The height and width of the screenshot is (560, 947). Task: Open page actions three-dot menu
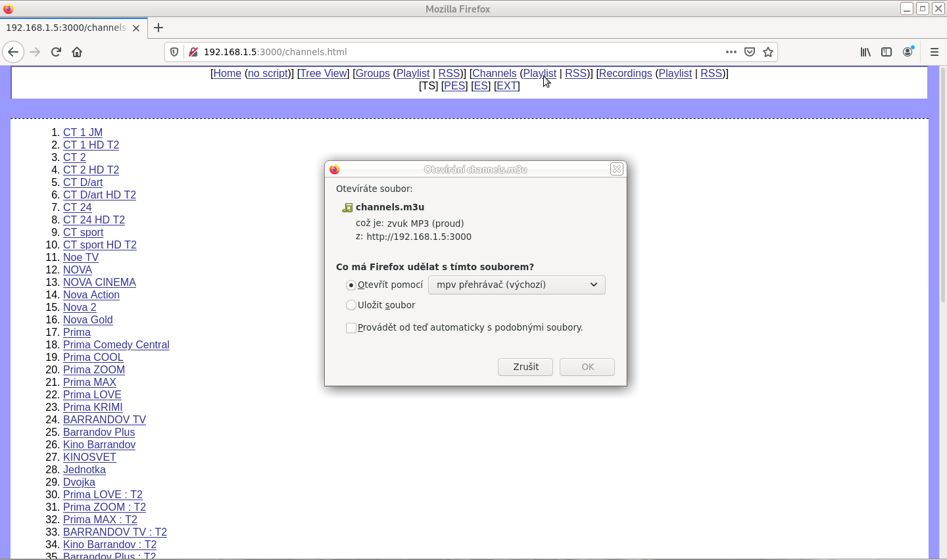point(731,52)
